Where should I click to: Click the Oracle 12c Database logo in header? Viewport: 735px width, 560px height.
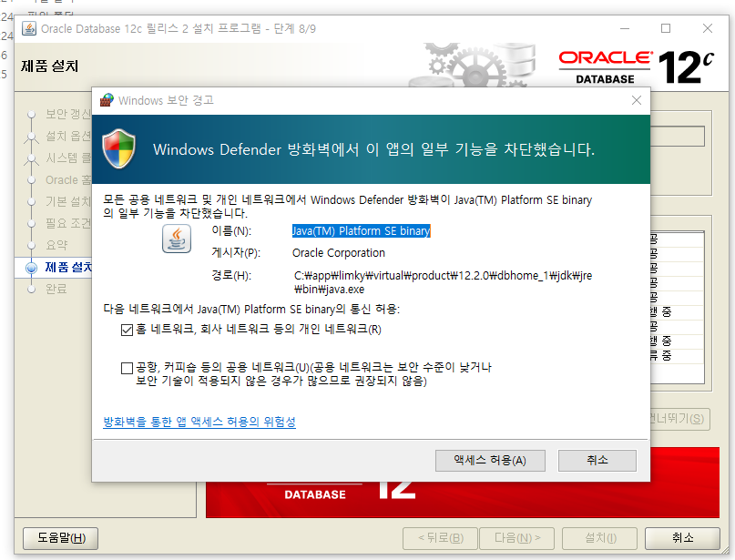[636, 67]
